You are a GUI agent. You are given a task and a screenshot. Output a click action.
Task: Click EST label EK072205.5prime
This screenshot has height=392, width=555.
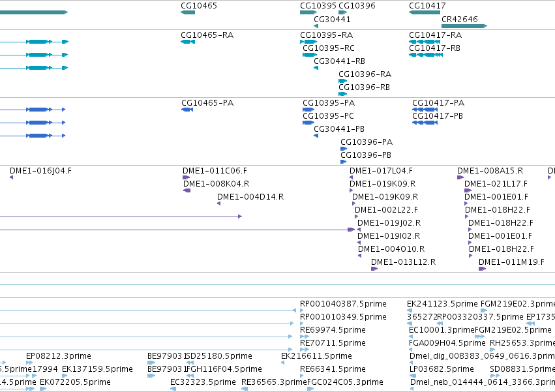(76, 382)
